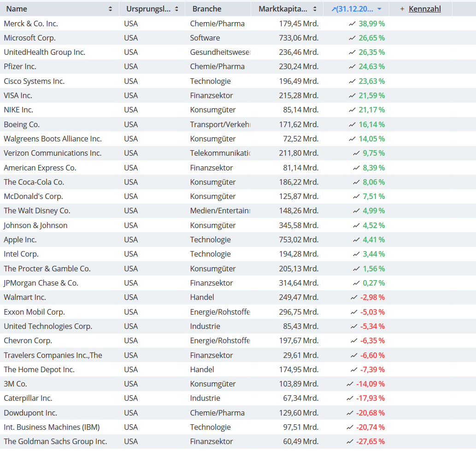Open chart icon for Johnson & Johnson

point(356,226)
